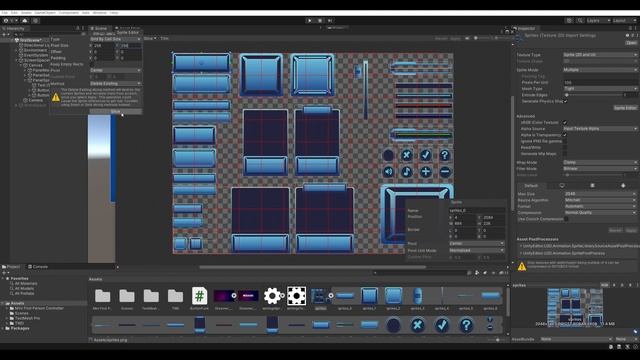Select the checkmark icon sprite in the sheet
This screenshot has width=640, height=360.
click(425, 155)
